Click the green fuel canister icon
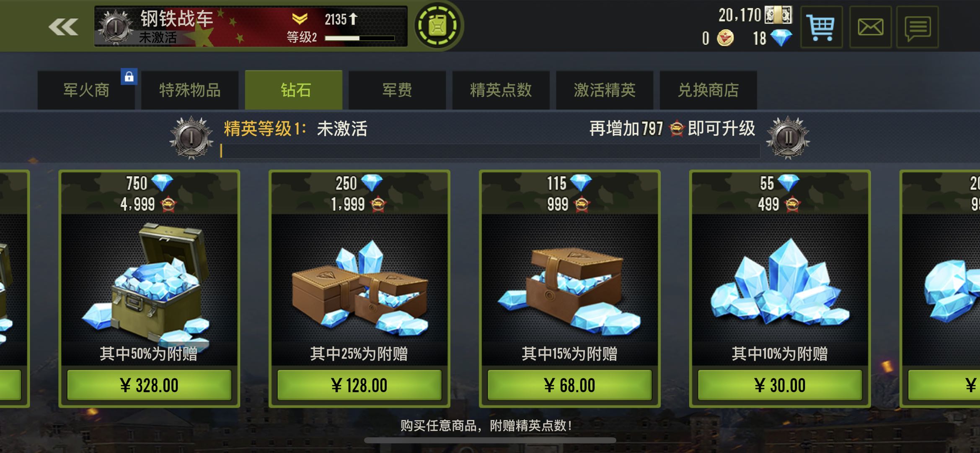This screenshot has height=453, width=980. click(438, 26)
